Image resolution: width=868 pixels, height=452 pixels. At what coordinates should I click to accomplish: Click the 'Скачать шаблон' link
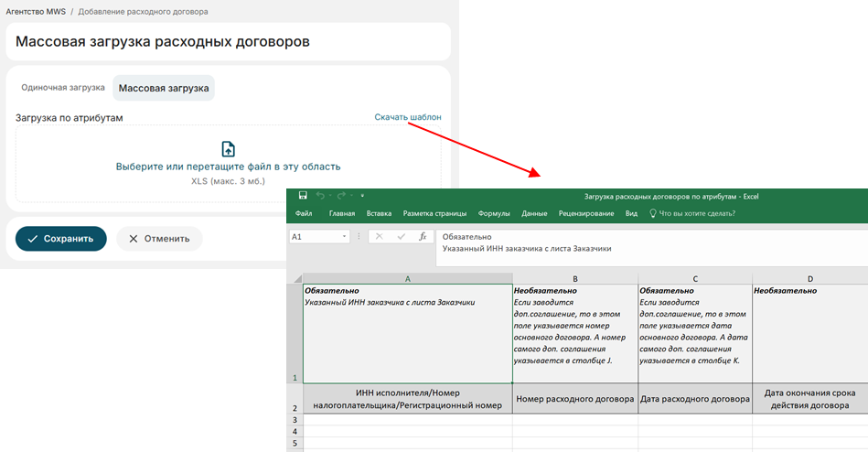pos(407,117)
